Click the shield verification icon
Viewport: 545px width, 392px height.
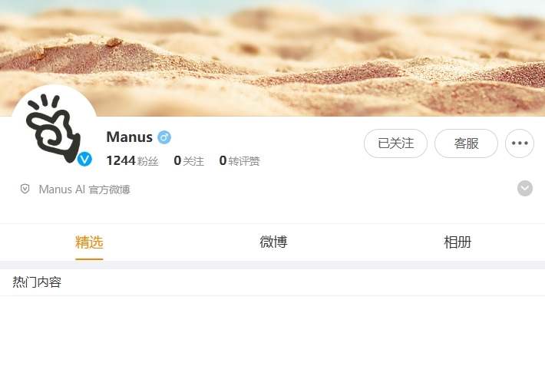[x=25, y=189]
